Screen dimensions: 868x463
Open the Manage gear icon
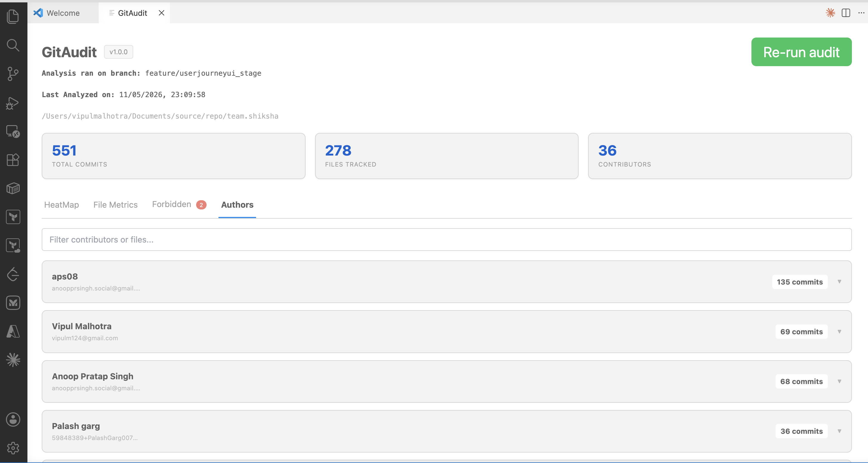(x=13, y=448)
